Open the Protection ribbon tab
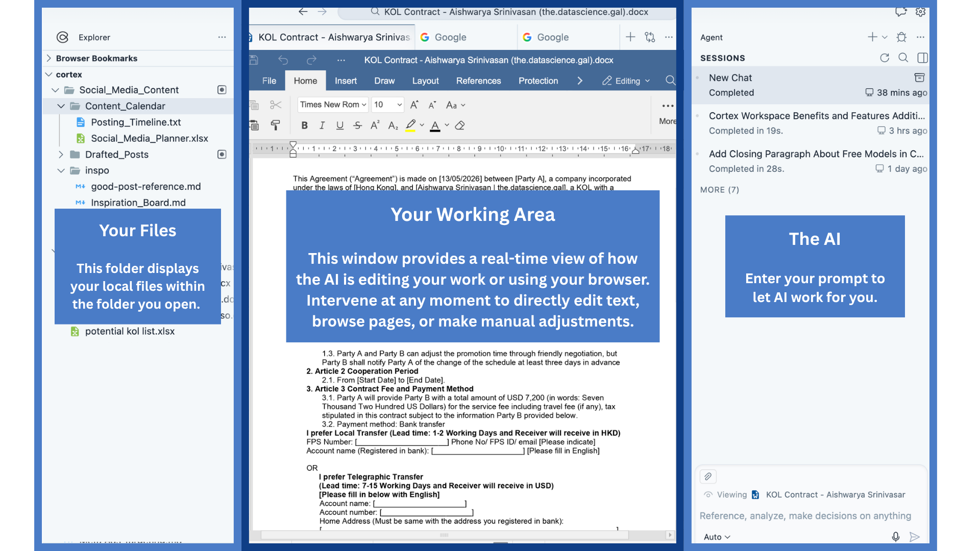Screen dimensions: 980x551 pos(538,81)
